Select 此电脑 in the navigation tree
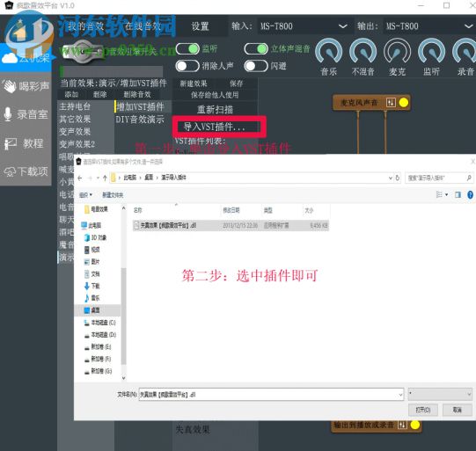 coord(92,225)
